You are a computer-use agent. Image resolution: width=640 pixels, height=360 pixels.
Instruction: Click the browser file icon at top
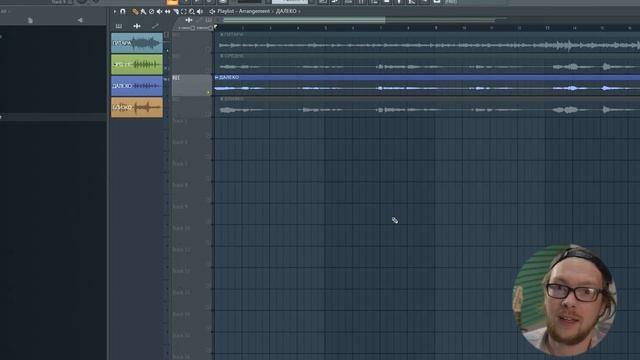30,20
